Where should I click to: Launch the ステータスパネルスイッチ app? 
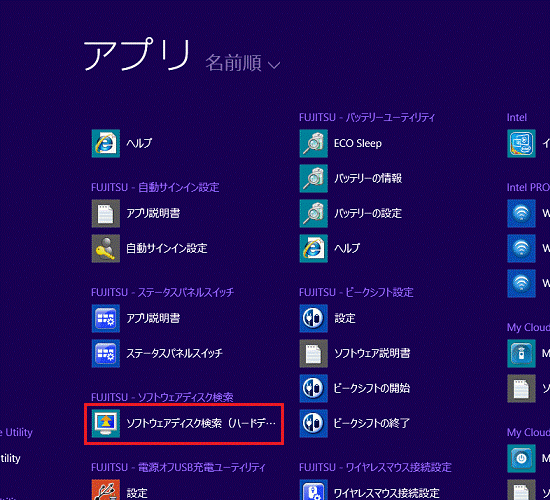(157, 353)
